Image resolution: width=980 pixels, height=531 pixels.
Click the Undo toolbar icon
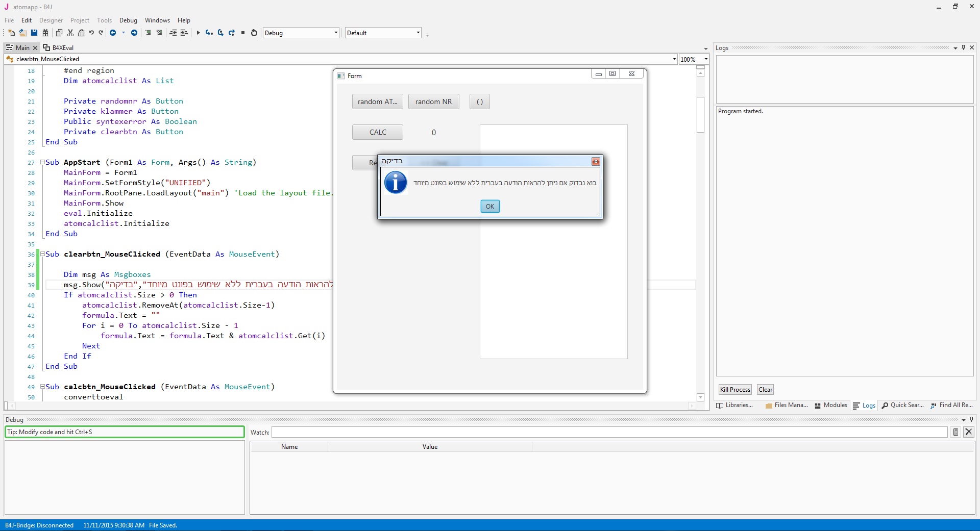click(91, 33)
